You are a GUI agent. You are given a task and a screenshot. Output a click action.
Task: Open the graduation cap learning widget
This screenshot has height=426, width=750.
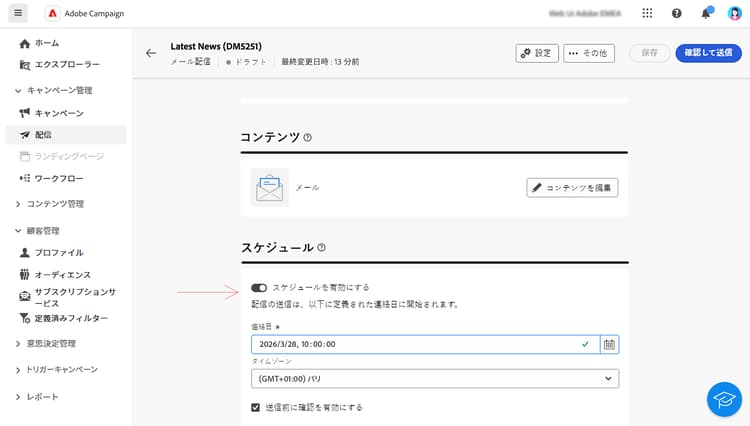pos(724,399)
